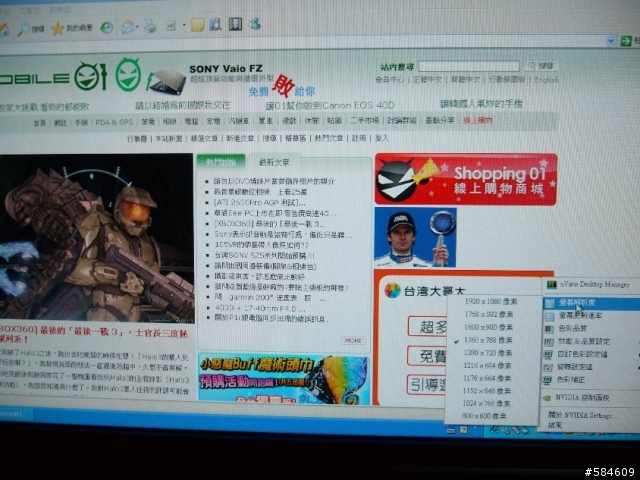Click the site search input field
The width and height of the screenshot is (640, 480).
click(469, 66)
